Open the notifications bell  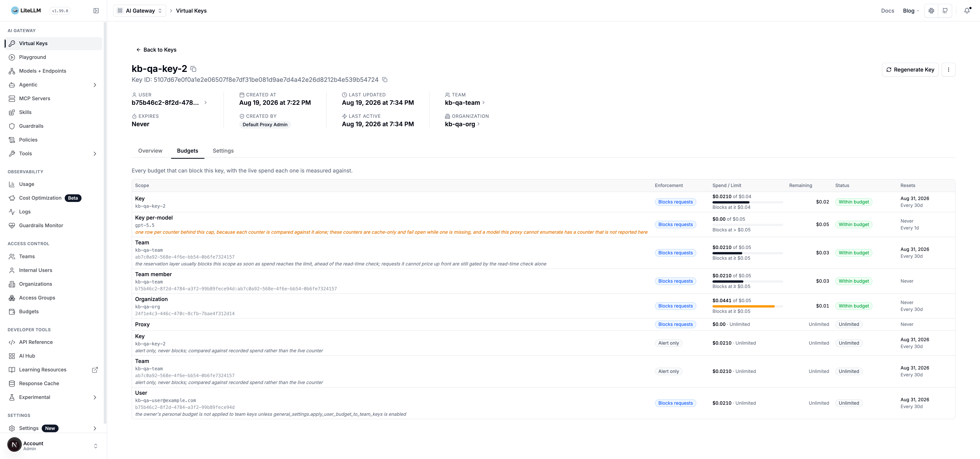[967, 11]
